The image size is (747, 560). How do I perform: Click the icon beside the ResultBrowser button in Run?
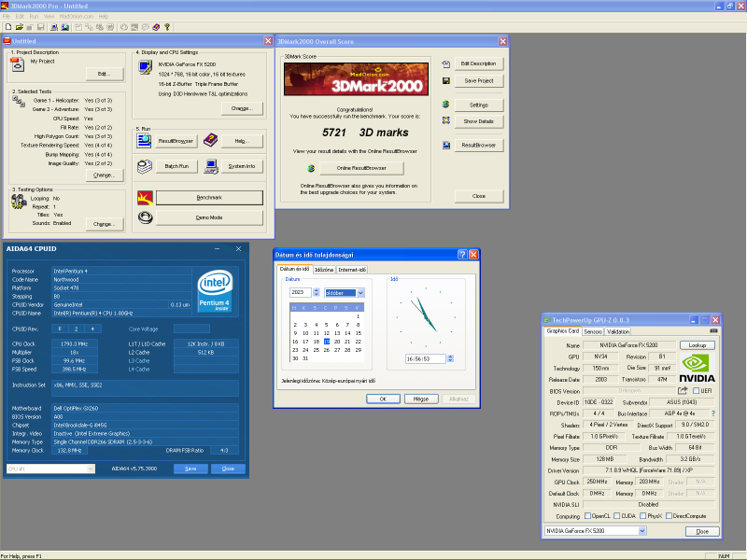click(x=144, y=141)
